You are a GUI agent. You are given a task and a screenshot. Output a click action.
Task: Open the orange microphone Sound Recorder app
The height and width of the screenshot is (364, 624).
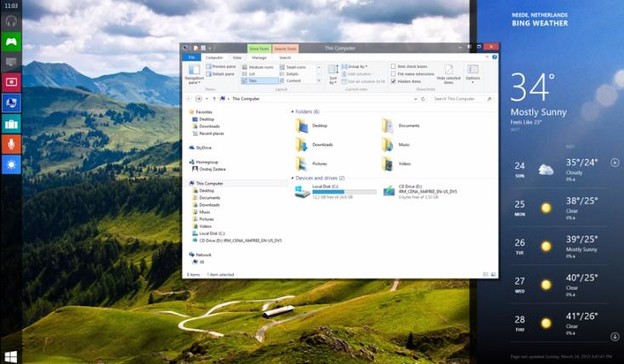click(11, 144)
